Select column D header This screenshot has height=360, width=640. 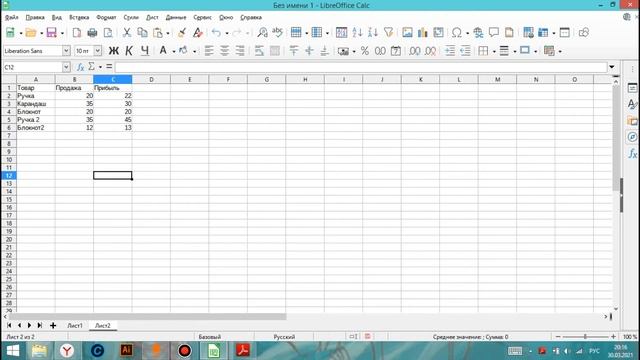pos(151,80)
